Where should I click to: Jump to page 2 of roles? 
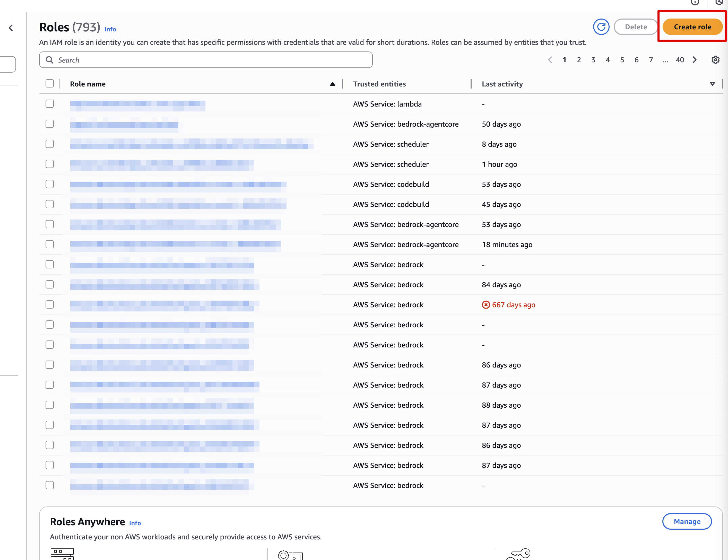(579, 60)
